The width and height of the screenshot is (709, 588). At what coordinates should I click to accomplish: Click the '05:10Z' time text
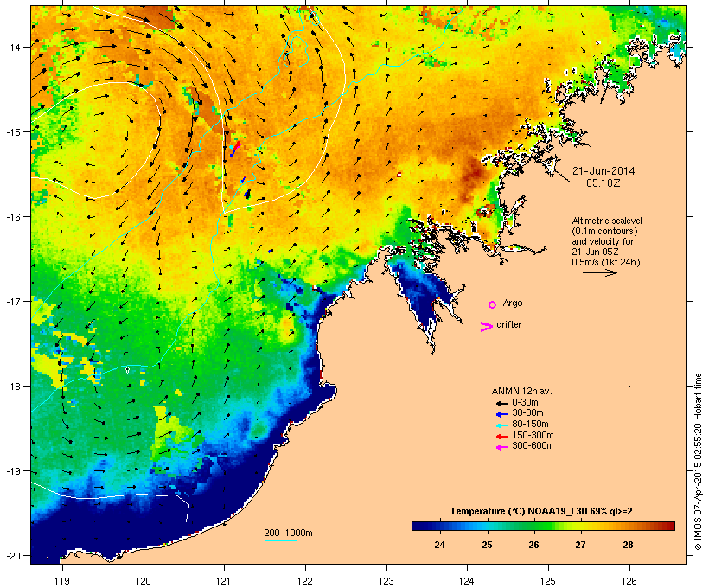[604, 183]
